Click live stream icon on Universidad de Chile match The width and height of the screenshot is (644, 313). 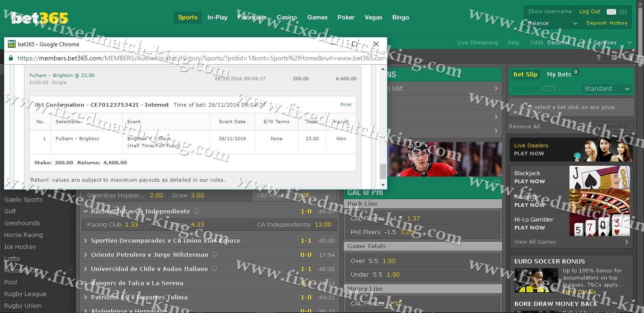tap(215, 269)
